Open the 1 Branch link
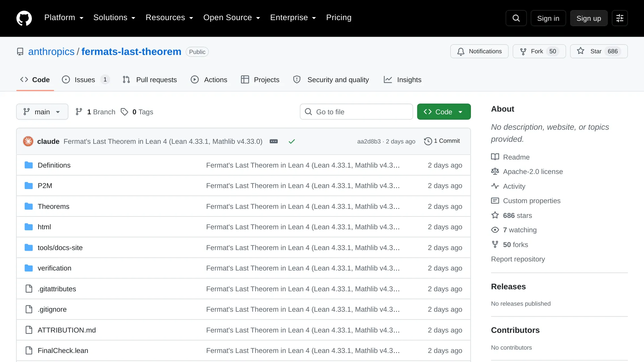Viewport: 644px width, 362px height. (95, 112)
